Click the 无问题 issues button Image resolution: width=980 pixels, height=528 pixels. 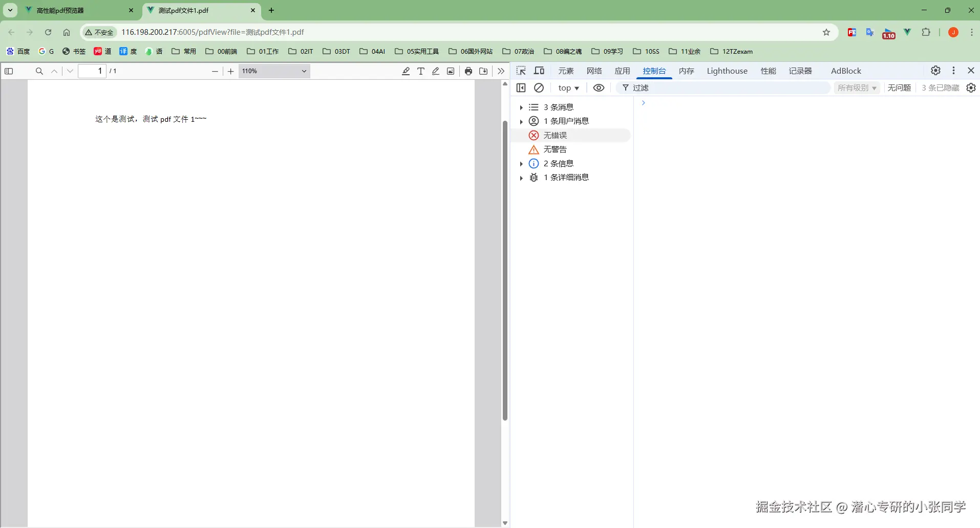click(899, 88)
